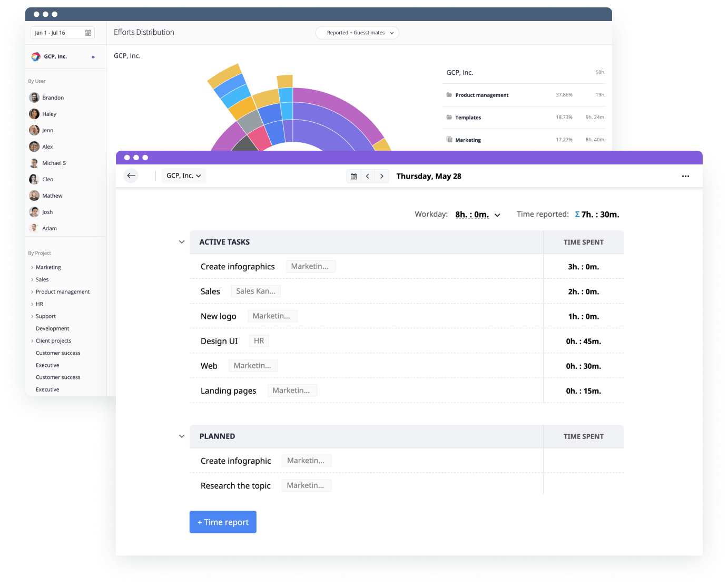Open the Reported + Guesstimates dropdown
Viewport: 728px width, 585px height.
click(357, 33)
